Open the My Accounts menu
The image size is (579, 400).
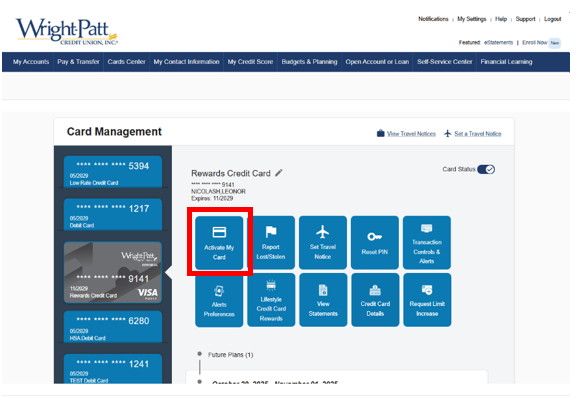[31, 62]
